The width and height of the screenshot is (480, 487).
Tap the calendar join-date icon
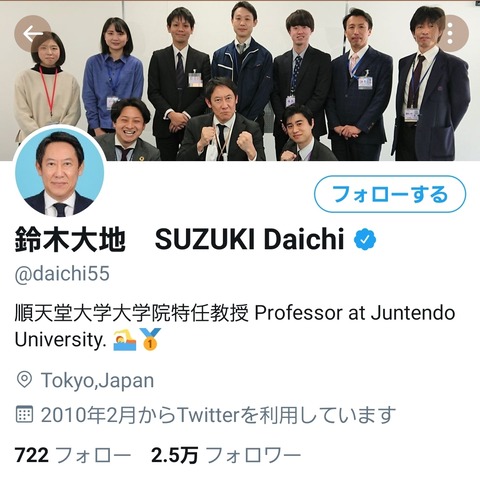pyautogui.click(x=24, y=414)
